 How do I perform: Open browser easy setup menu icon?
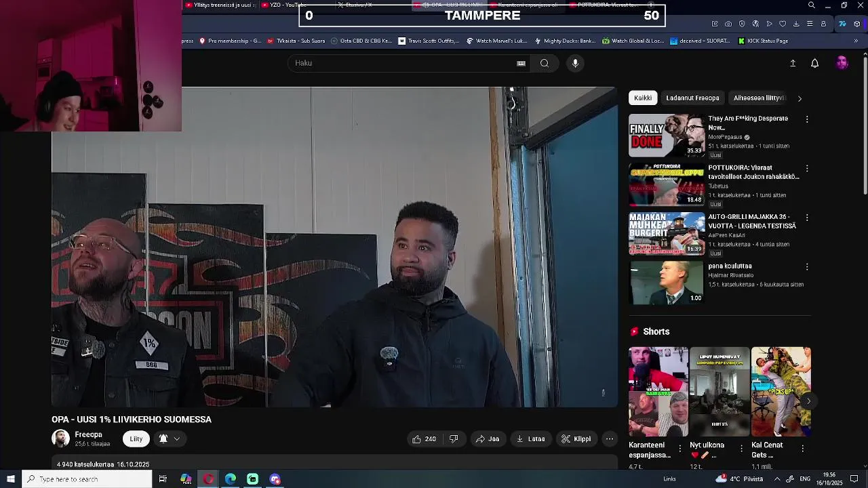click(x=810, y=24)
